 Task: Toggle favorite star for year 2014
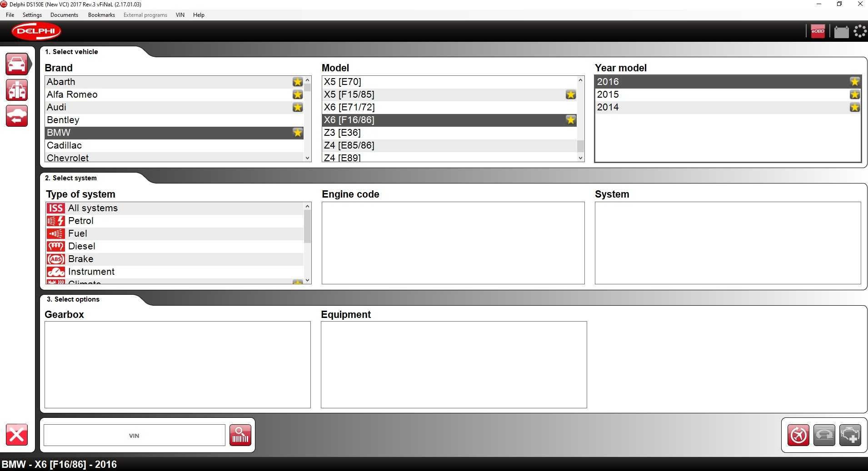[855, 107]
